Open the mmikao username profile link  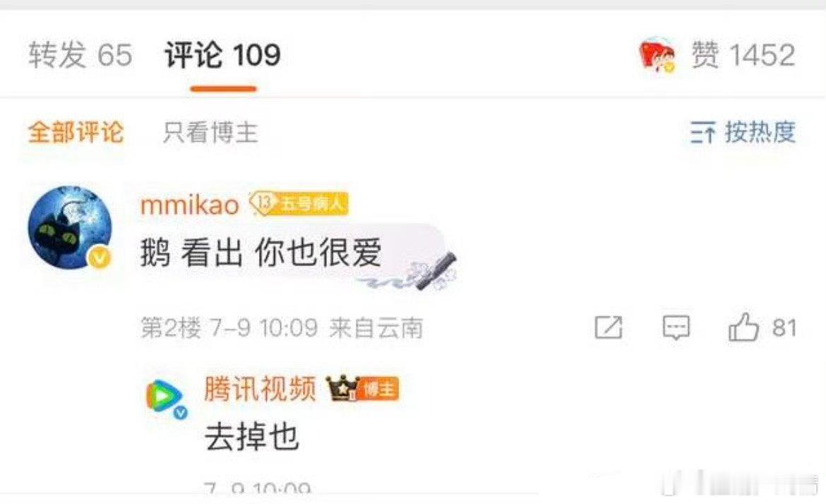pyautogui.click(x=190, y=204)
